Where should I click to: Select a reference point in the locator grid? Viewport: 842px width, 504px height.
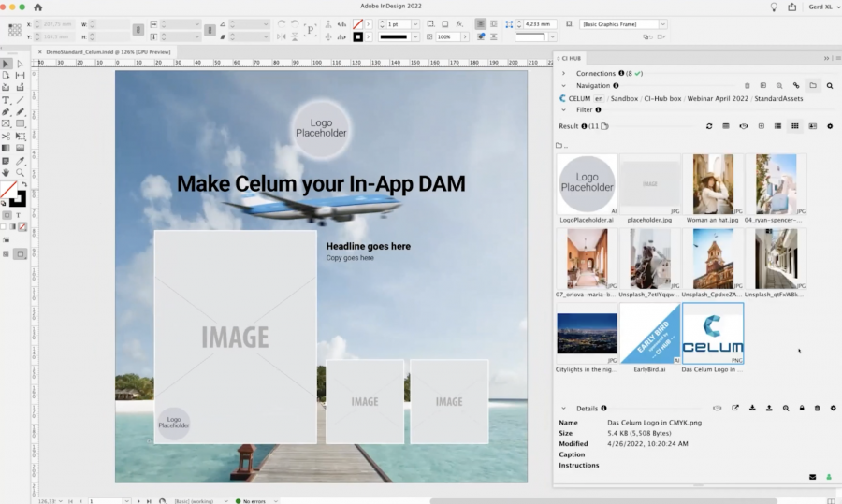tap(14, 30)
